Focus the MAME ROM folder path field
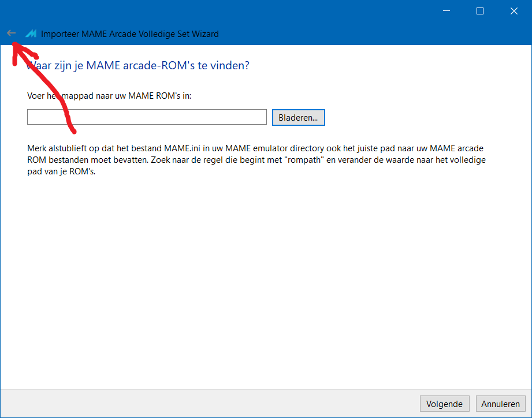Screen dimensions: 532x418 coord(147,117)
